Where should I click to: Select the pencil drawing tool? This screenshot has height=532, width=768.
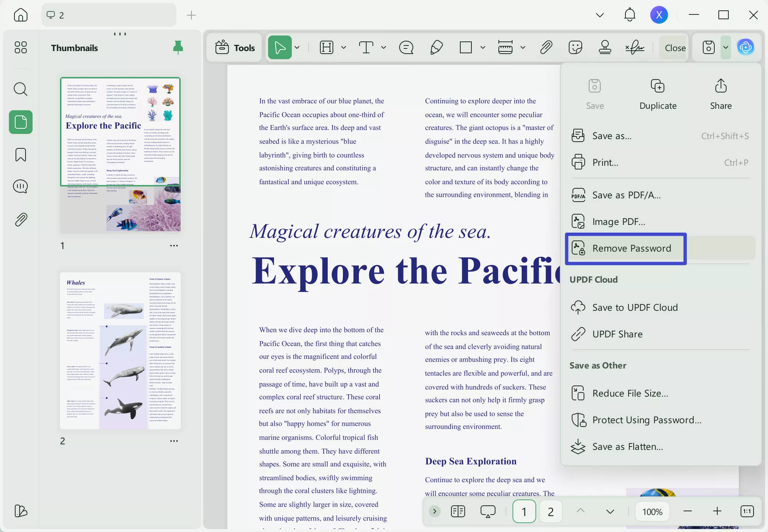pos(437,47)
